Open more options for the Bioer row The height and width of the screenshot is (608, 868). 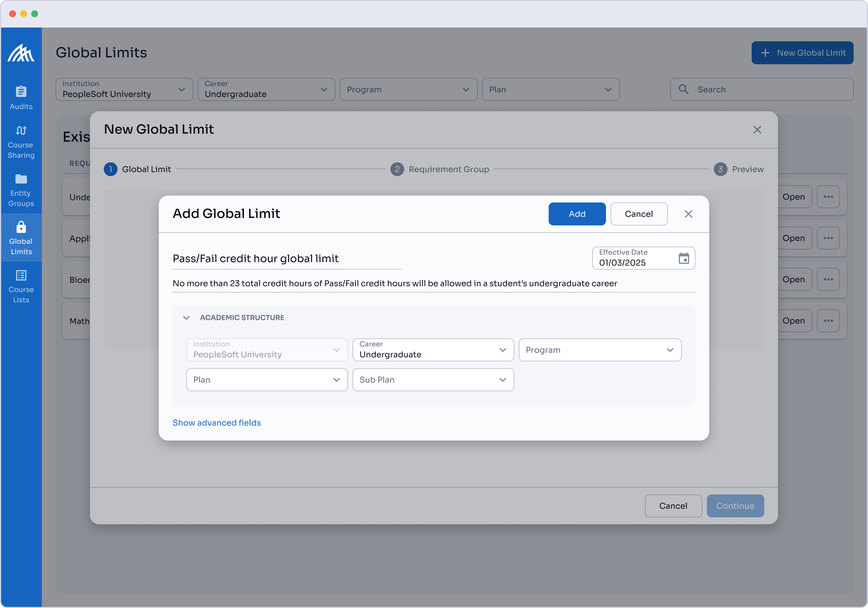[828, 279]
